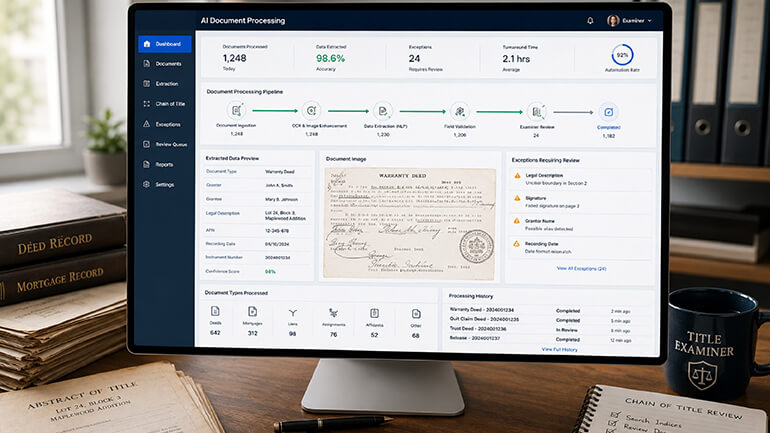Select the Warranty Deed - 2024001234 history row
This screenshot has height=433, width=770.
tap(540, 310)
